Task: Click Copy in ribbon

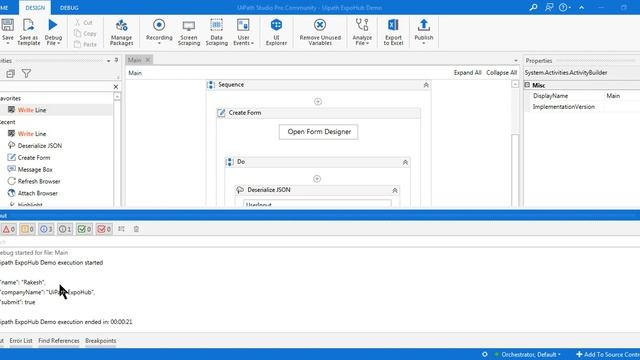Action: (86, 33)
